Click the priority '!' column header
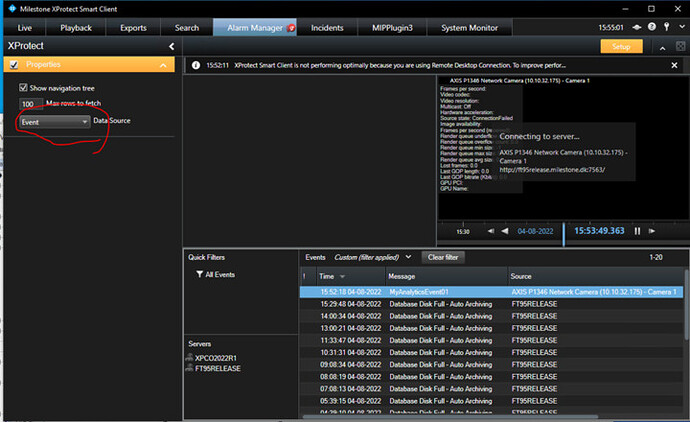The height and width of the screenshot is (422, 690). 308,276
